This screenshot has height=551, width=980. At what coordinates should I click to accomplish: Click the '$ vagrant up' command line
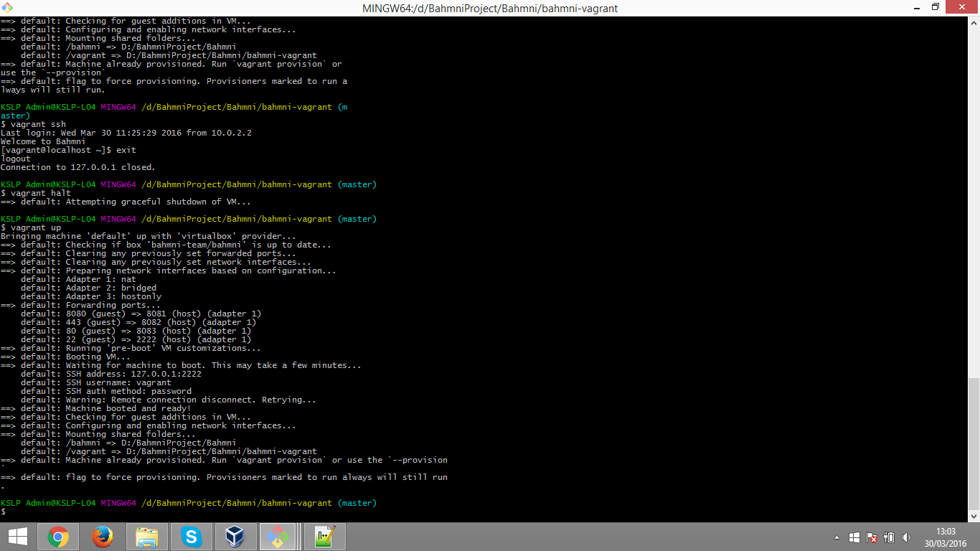(x=31, y=227)
